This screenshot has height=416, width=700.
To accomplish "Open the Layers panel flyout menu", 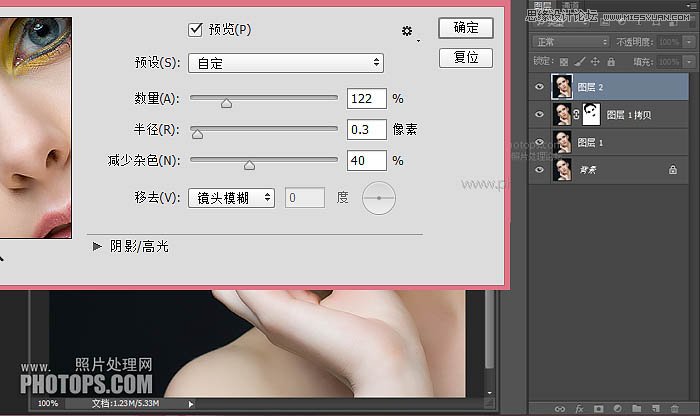I will click(x=691, y=5).
